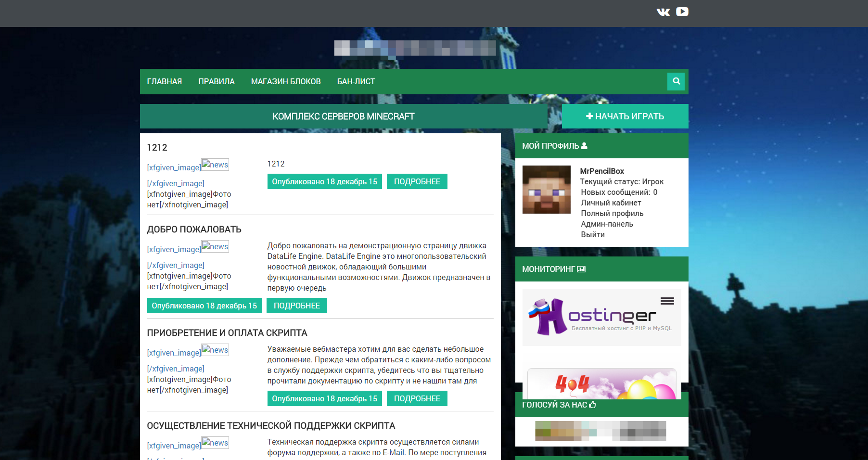Click the search magnifier button

pos(676,81)
